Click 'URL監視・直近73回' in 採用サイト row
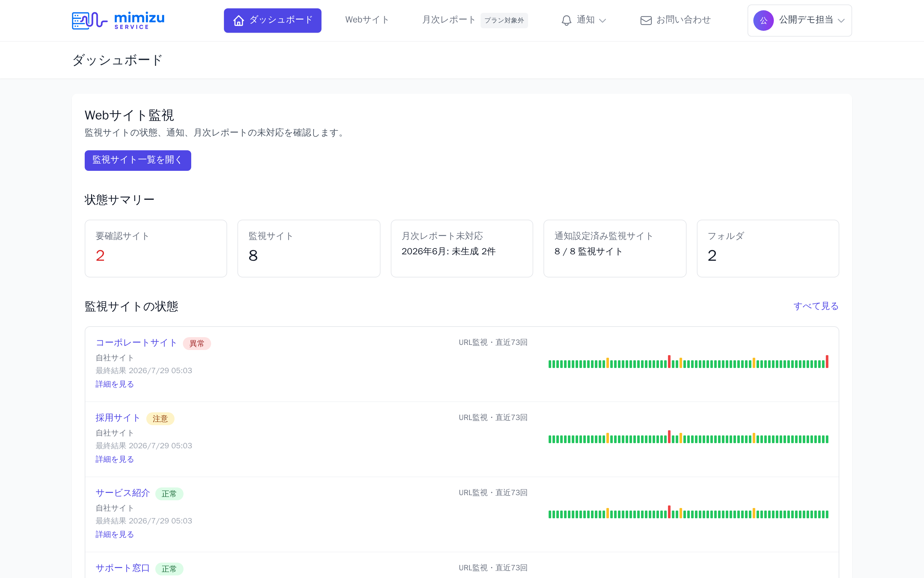924x578 pixels. pos(493,417)
